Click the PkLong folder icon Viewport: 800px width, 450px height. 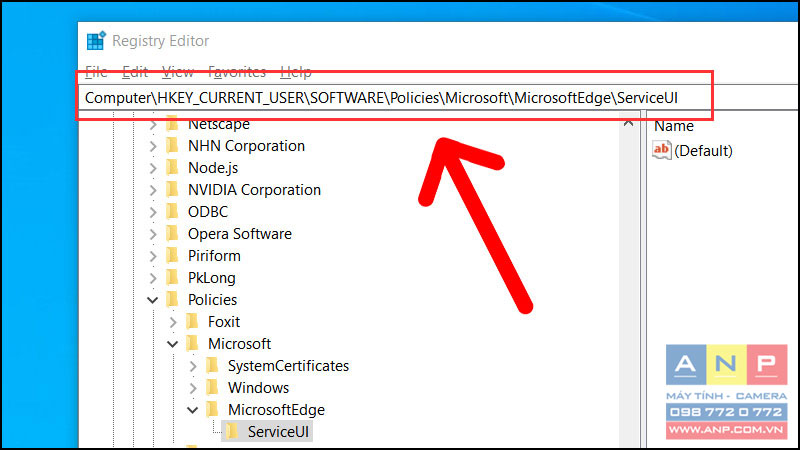[173, 278]
